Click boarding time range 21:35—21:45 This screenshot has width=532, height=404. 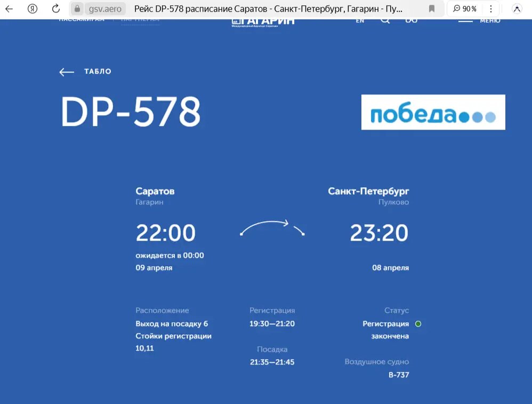pyautogui.click(x=272, y=362)
